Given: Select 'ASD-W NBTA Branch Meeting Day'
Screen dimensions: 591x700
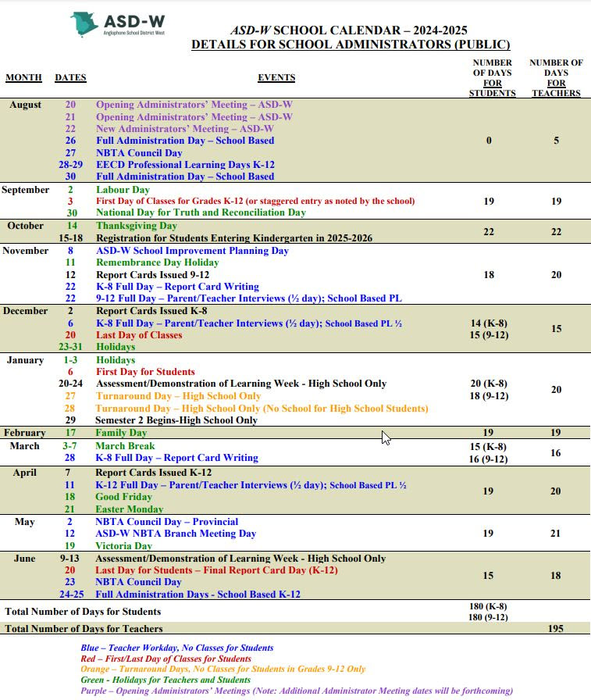Looking at the screenshot, I should pyautogui.click(x=176, y=534).
